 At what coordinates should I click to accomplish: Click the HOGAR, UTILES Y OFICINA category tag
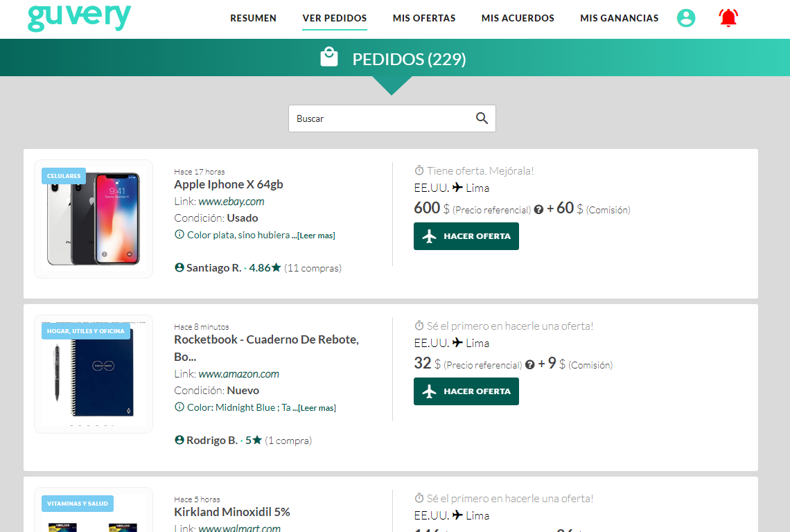click(86, 331)
